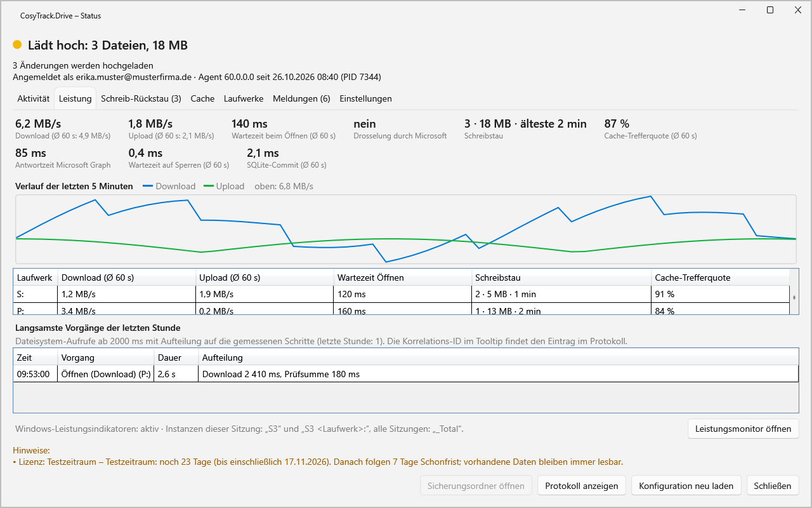Click the Schließen button
812x508 pixels.
point(773,486)
